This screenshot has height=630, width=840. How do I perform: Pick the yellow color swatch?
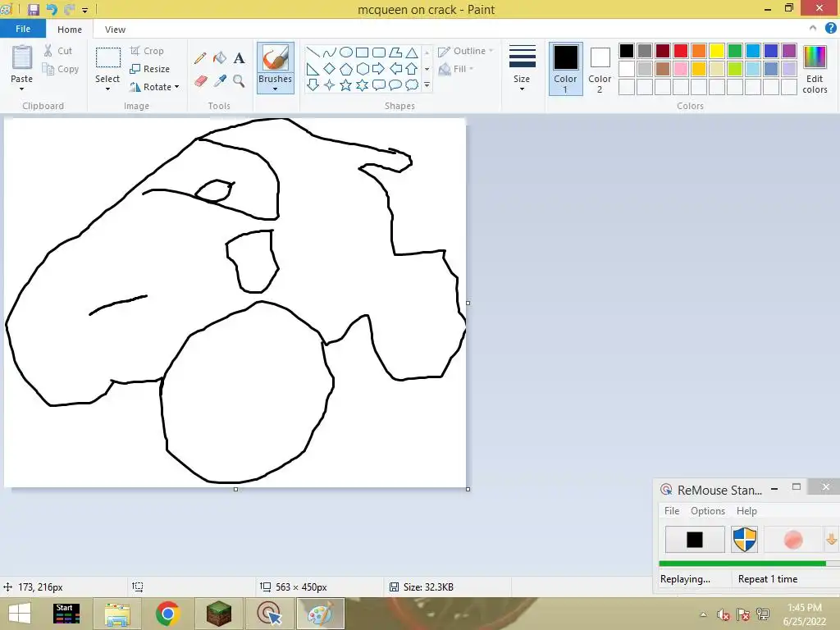pyautogui.click(x=717, y=51)
